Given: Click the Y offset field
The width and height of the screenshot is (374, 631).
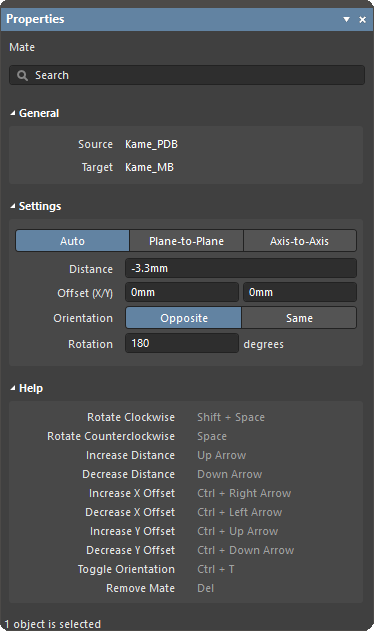Looking at the screenshot, I should [x=300, y=292].
